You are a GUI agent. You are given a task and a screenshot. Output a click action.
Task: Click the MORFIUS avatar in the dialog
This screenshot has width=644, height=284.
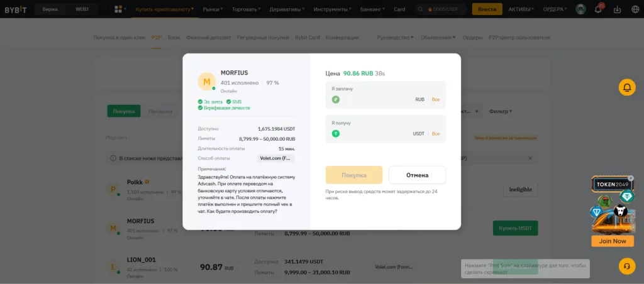point(206,82)
